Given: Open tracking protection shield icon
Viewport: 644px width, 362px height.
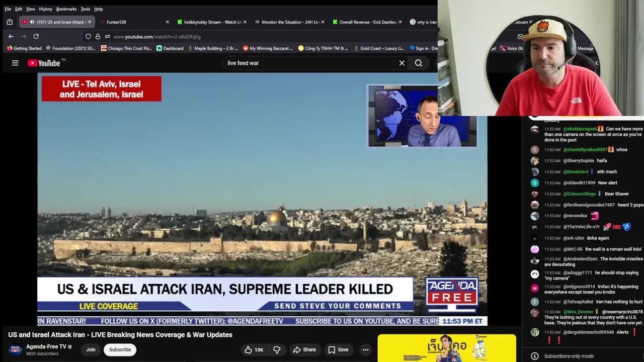Looking at the screenshot, I should point(88,36).
